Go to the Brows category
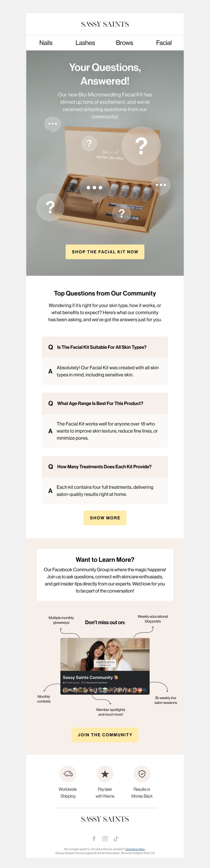This screenshot has height=868, width=210. click(124, 43)
